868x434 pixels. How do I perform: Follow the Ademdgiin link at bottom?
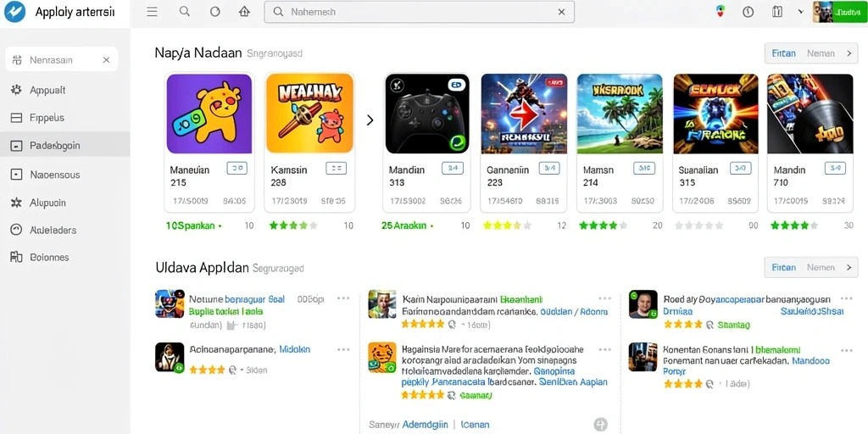pos(426,425)
